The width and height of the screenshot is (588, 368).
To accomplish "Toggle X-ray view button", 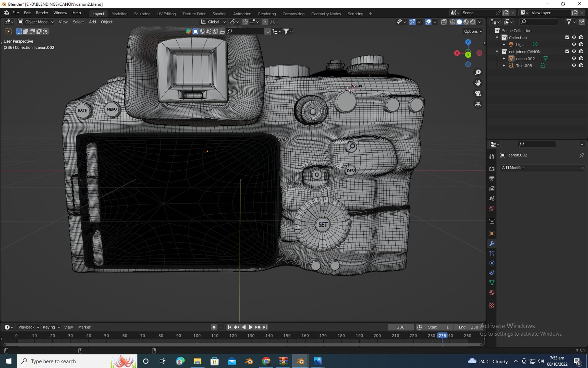I will coord(444,22).
